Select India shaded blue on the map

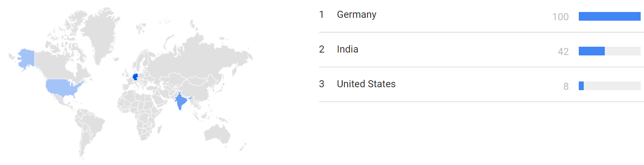(180, 100)
